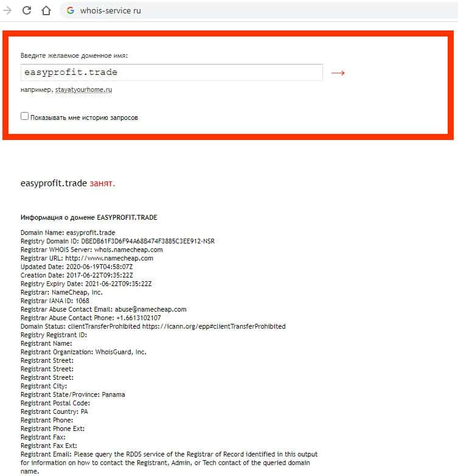
Task: Click the 'Показывать мне историю запросов' label
Action: pos(84,118)
